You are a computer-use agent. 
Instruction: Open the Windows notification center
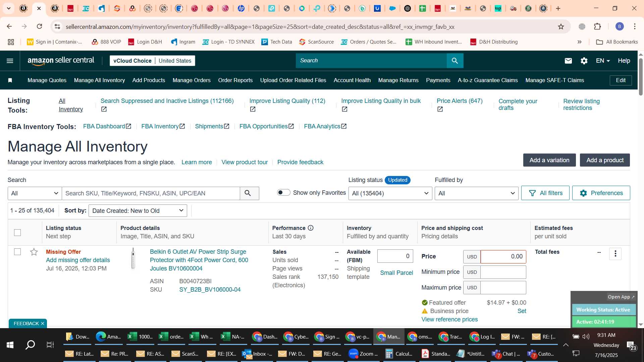point(631,345)
